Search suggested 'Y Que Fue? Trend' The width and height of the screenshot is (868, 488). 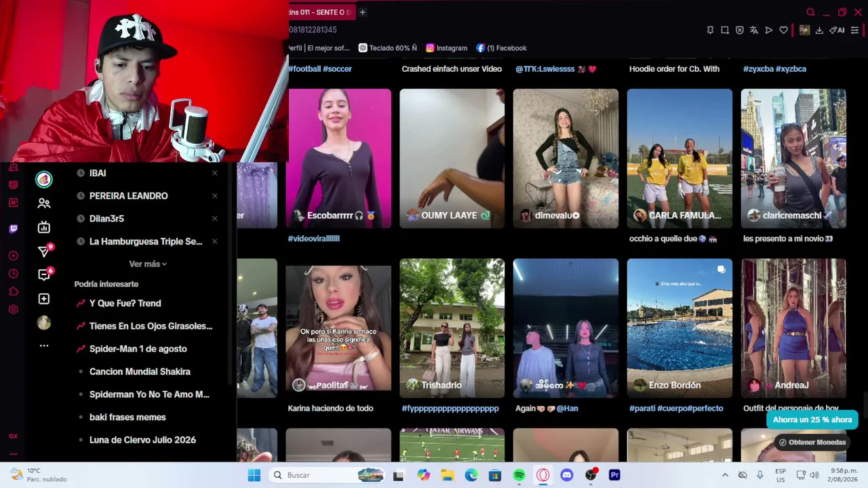pyautogui.click(x=125, y=303)
